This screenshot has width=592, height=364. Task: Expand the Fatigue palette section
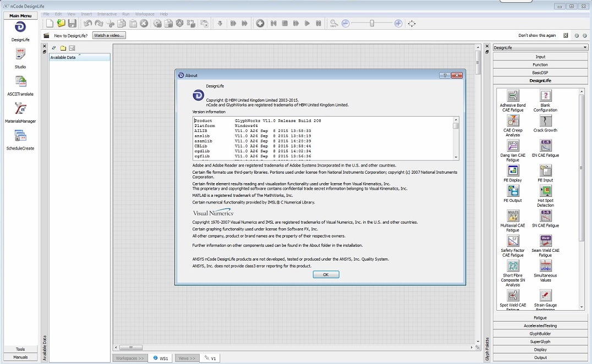(540, 318)
